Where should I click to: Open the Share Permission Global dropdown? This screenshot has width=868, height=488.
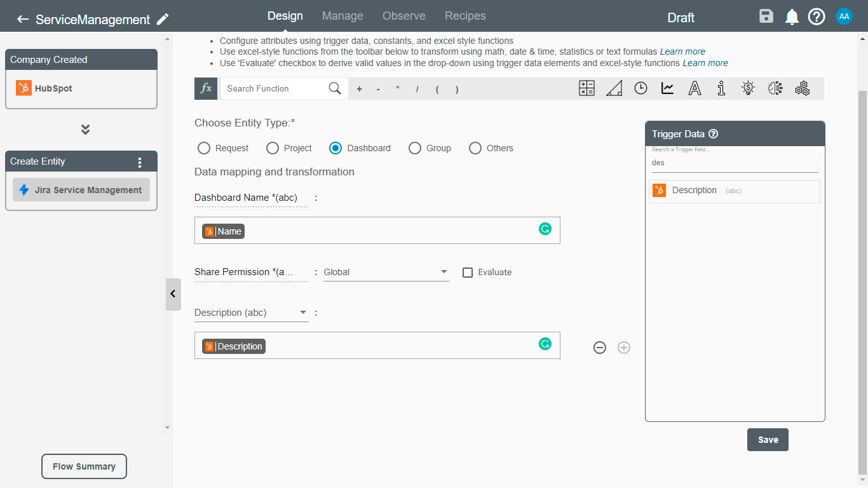pyautogui.click(x=386, y=272)
